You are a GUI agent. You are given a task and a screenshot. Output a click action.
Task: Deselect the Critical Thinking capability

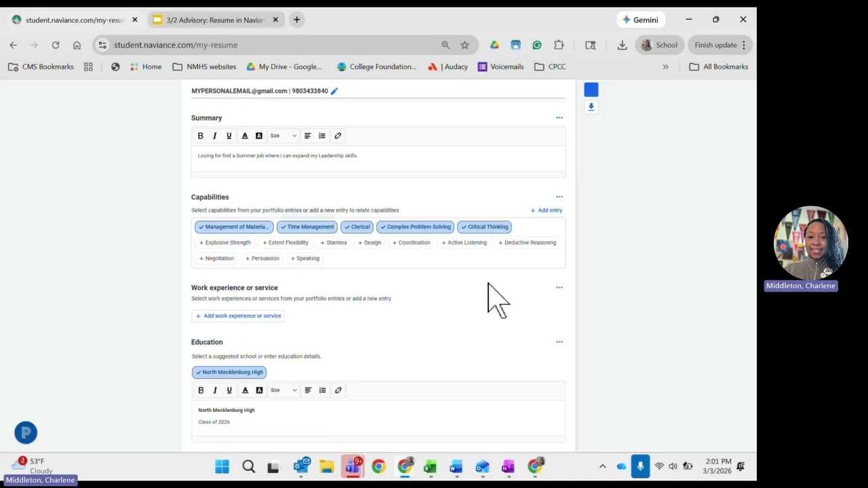tap(484, 227)
